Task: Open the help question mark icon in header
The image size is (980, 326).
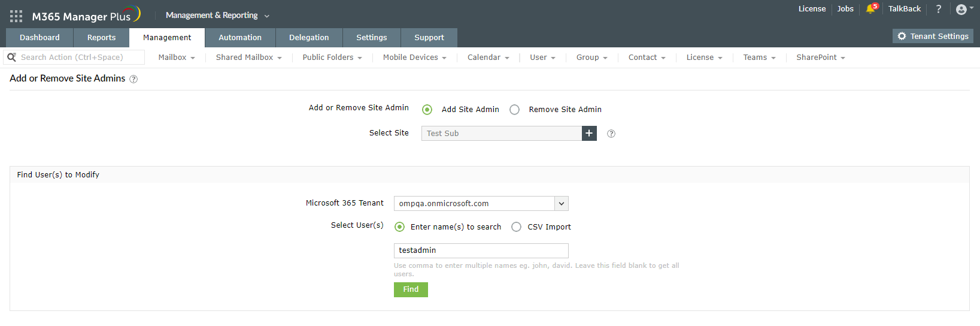Action: [939, 9]
